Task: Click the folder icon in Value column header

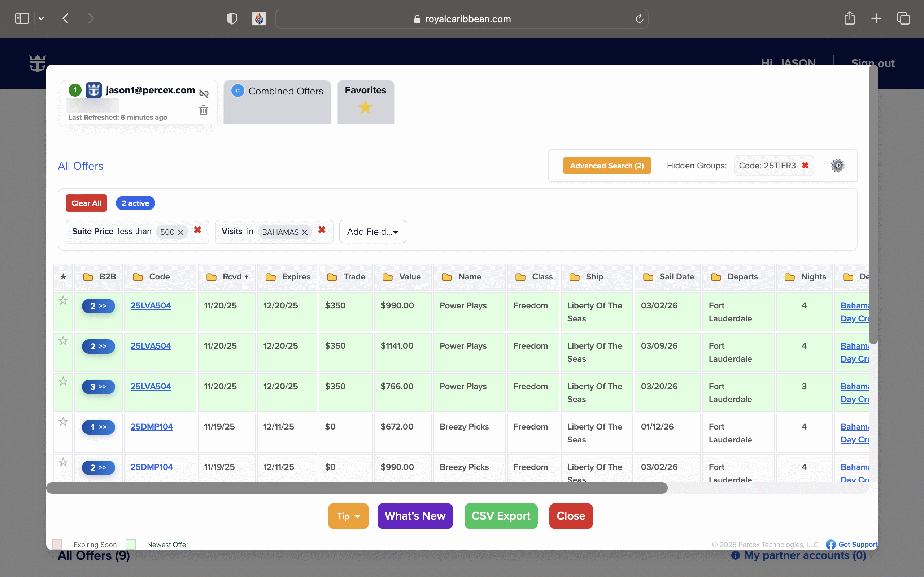Action: coord(388,277)
